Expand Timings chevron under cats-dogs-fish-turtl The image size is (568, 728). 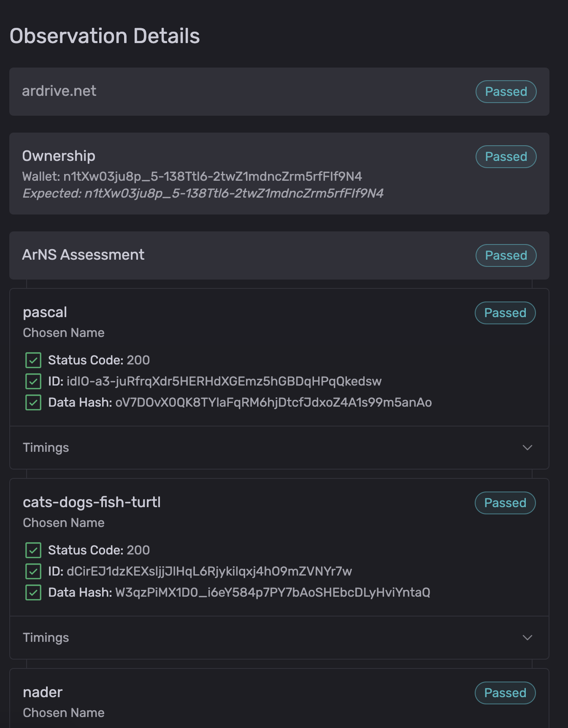point(527,638)
